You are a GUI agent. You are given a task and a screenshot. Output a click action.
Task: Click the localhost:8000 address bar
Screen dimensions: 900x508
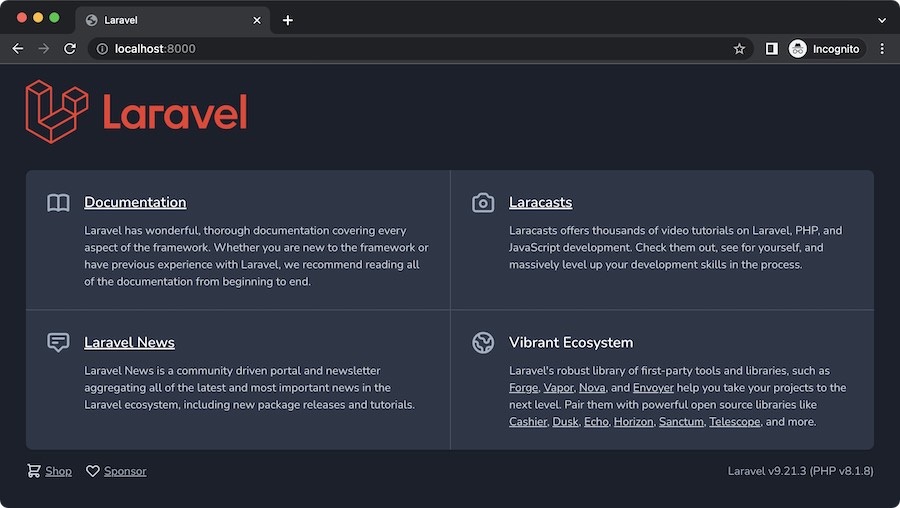[x=419, y=49]
